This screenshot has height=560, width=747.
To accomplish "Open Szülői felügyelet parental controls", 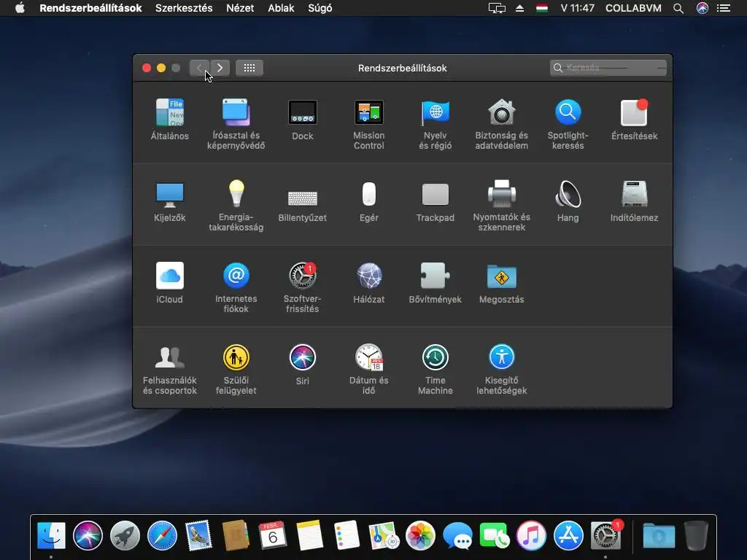I will pos(236,369).
